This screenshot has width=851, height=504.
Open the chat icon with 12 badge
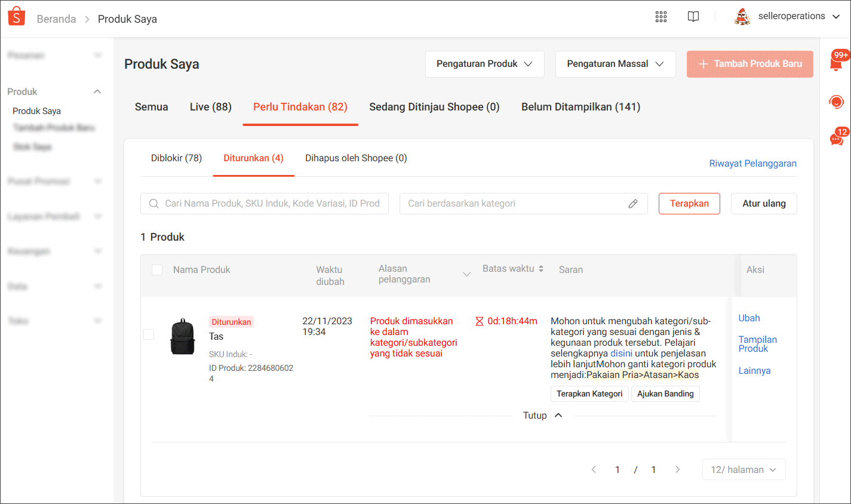[x=837, y=139]
